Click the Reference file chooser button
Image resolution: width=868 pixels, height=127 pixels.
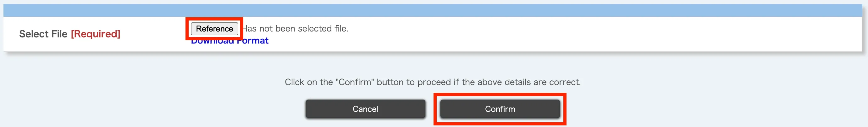point(214,29)
